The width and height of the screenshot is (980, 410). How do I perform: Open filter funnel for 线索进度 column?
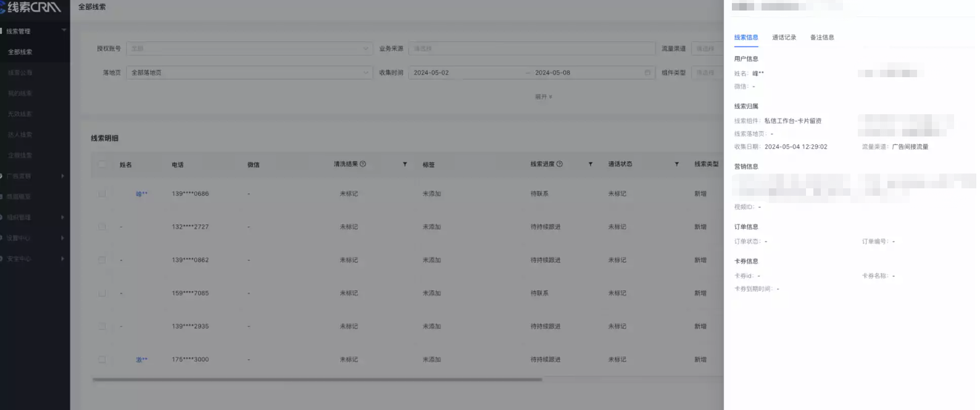click(591, 164)
